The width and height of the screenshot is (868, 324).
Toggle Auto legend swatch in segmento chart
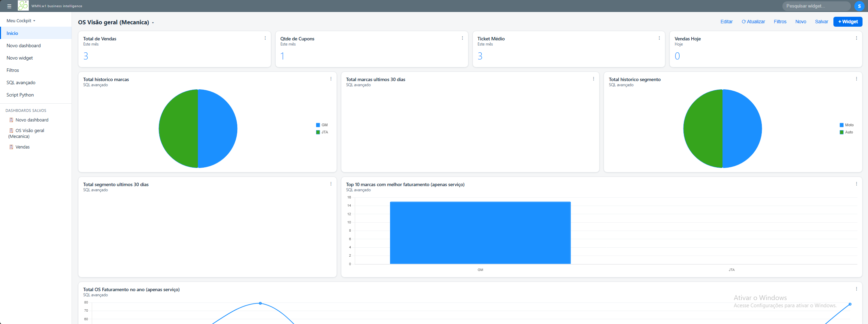842,132
